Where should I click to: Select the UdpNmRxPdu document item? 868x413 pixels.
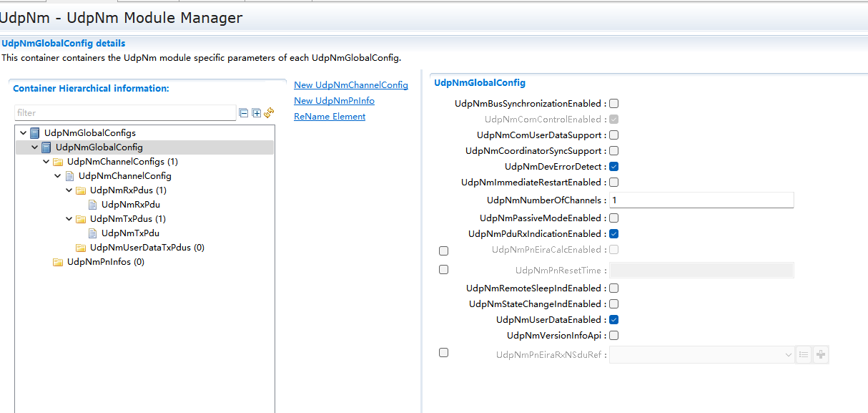130,205
